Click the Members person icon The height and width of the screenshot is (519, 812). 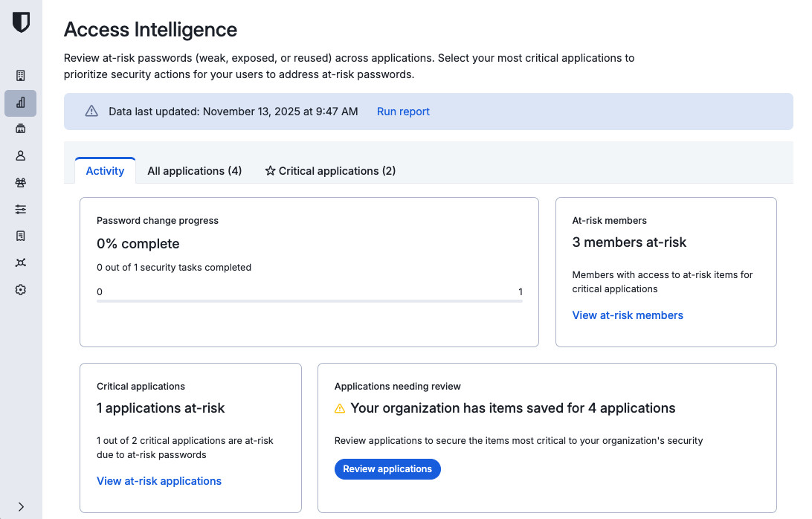(20, 155)
